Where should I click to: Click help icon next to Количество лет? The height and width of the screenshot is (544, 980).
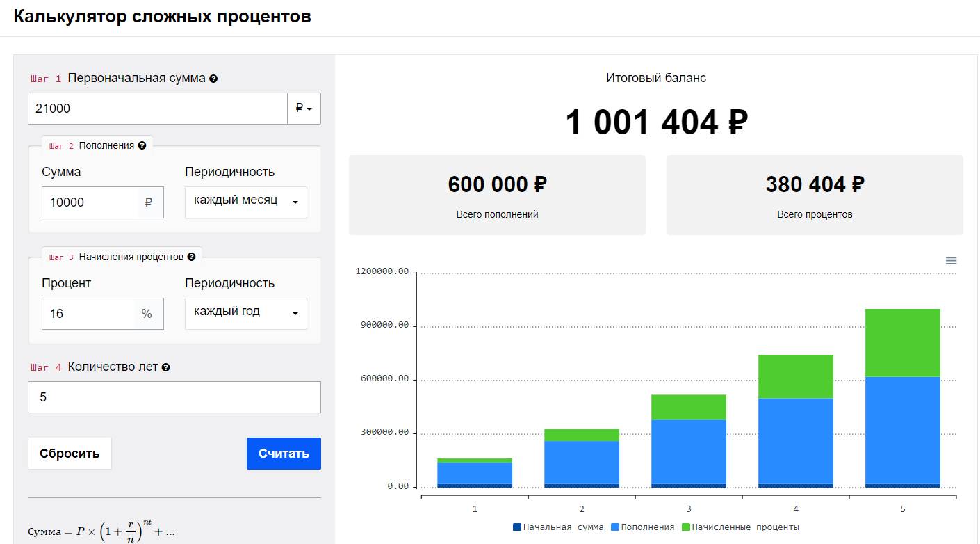pos(165,367)
